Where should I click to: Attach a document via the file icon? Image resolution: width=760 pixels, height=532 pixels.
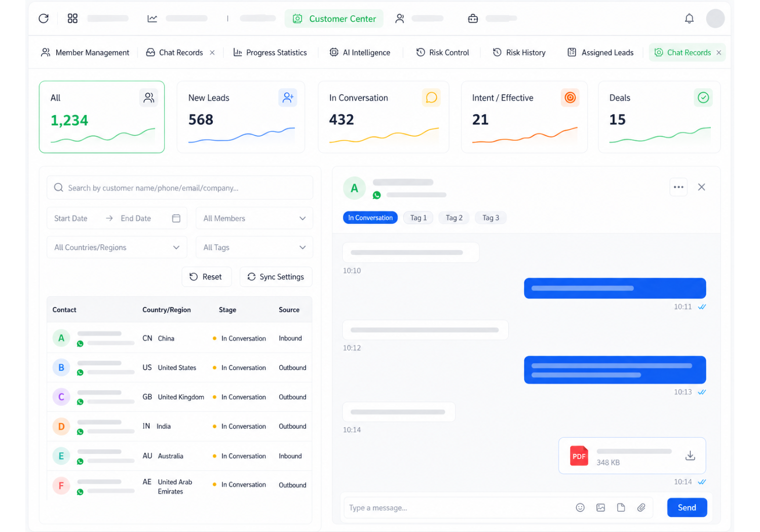click(x=621, y=508)
